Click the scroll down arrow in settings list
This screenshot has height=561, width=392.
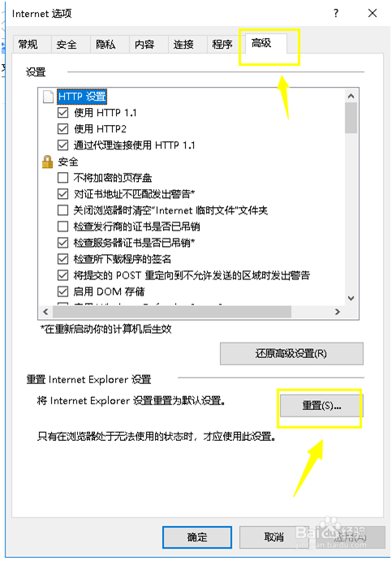[351, 298]
